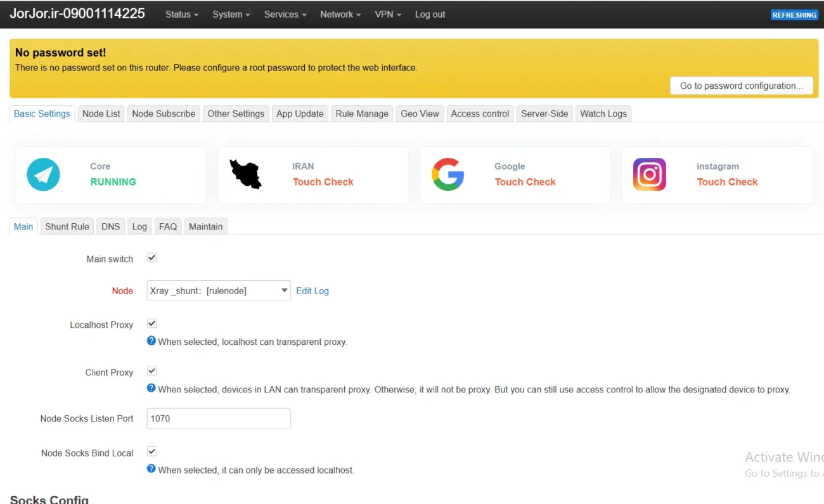Switch to the Basic Settings tab

pyautogui.click(x=42, y=114)
